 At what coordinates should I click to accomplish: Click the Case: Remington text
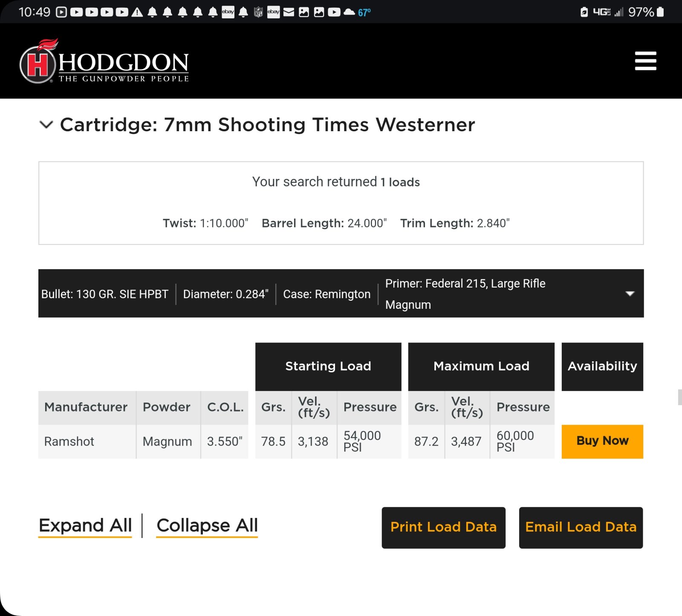tap(327, 294)
